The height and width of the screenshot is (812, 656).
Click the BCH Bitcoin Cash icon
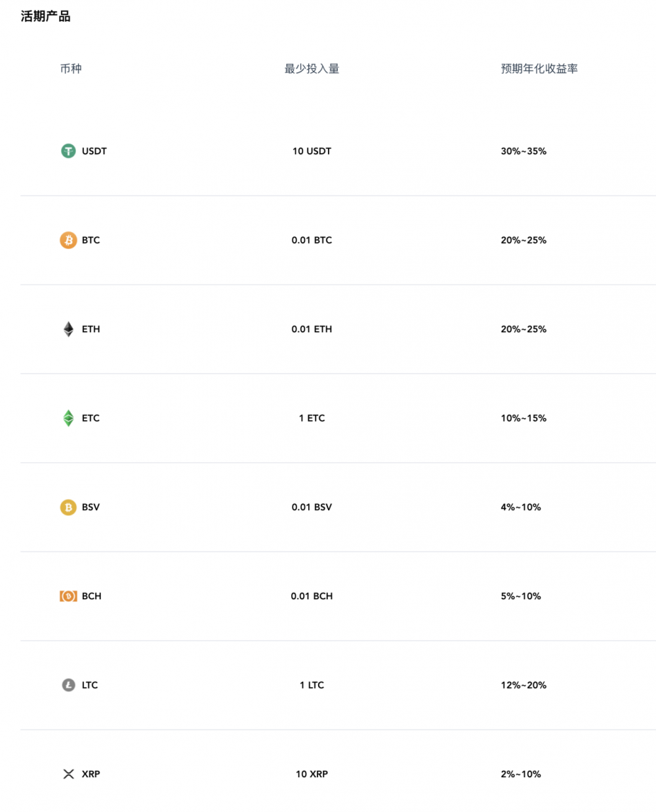tap(68, 596)
